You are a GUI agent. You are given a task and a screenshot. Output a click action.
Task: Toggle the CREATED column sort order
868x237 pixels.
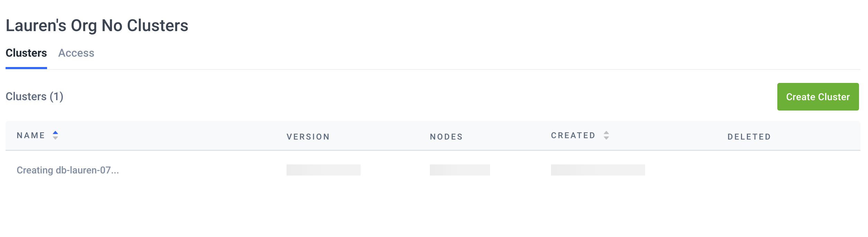click(606, 136)
